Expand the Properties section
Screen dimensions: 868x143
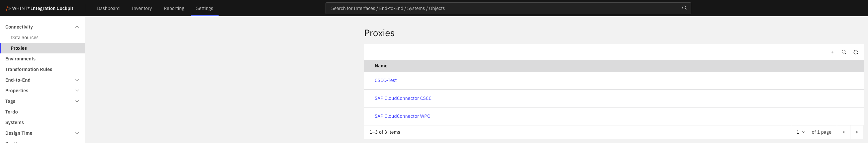pos(77,91)
